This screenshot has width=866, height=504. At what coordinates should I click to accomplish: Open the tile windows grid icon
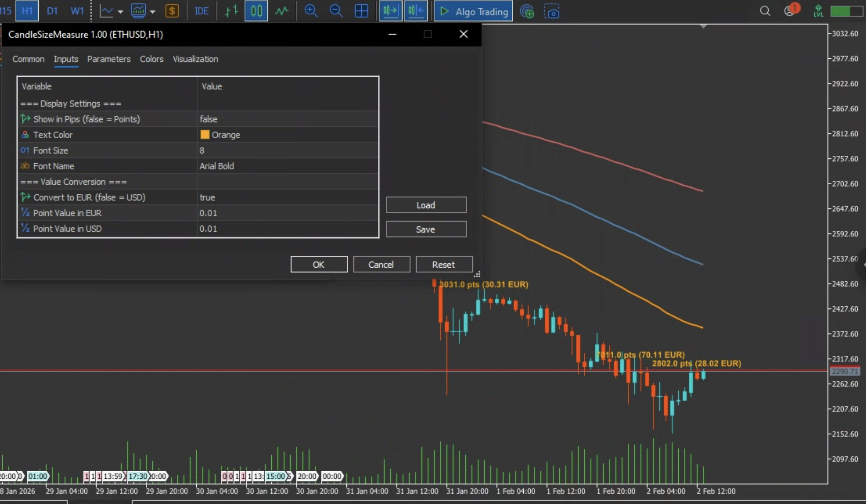361,11
